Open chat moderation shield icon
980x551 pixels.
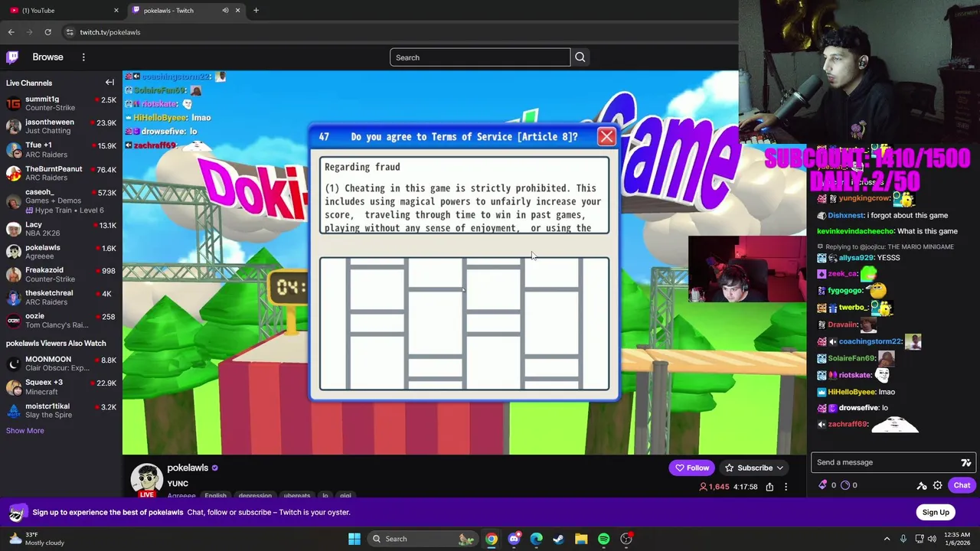922,485
